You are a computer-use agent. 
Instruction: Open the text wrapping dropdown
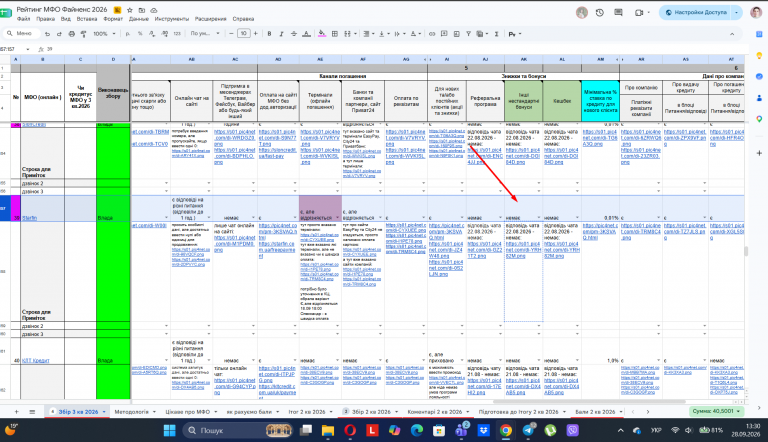click(399, 34)
